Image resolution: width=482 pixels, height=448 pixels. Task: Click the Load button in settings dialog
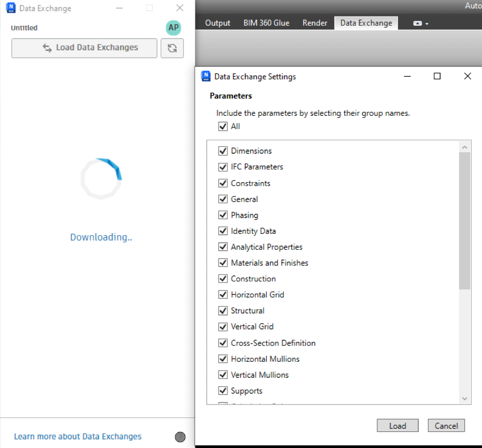[x=397, y=425]
